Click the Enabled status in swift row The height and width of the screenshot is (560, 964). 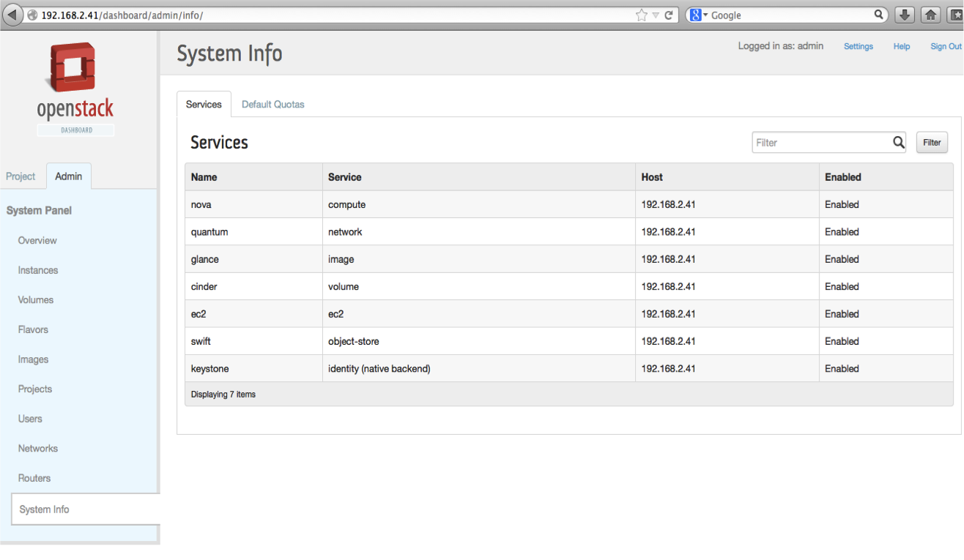(842, 341)
